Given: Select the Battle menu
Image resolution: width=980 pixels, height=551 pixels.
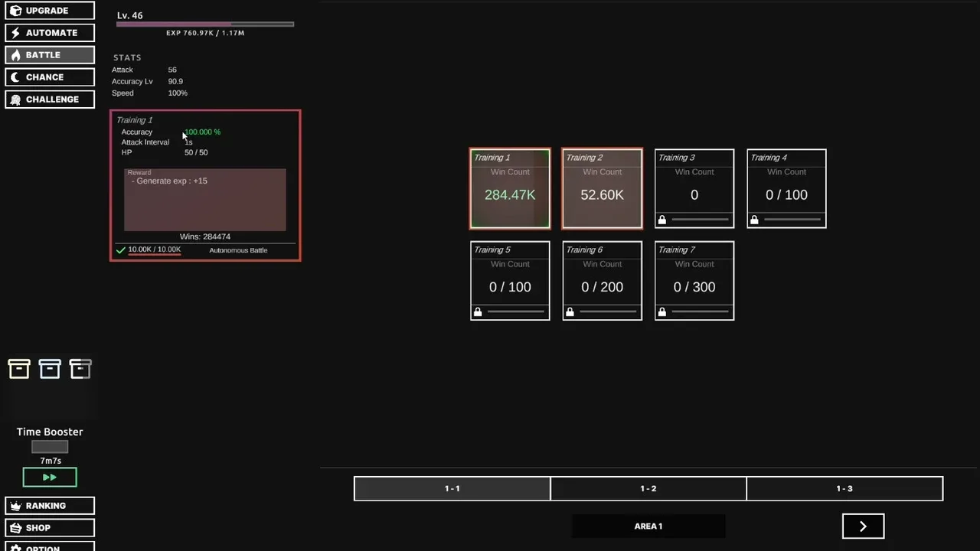Looking at the screenshot, I should [50, 55].
